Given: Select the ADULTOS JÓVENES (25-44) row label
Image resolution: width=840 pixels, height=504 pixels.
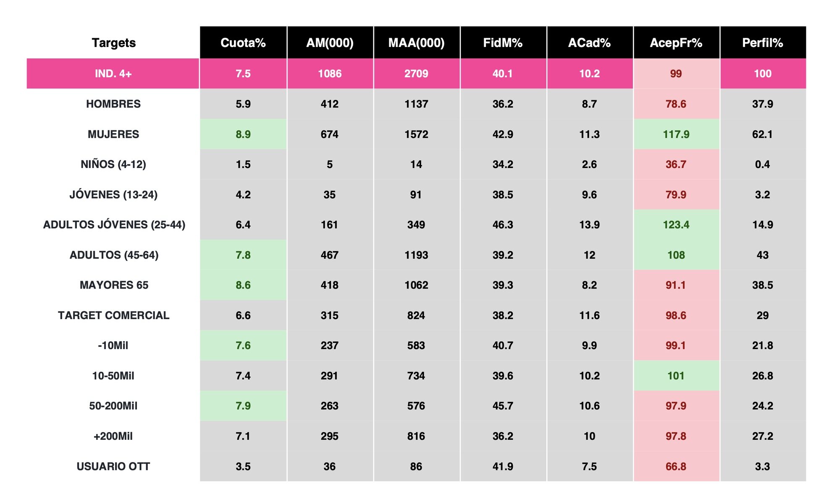Looking at the screenshot, I should 114,225.
